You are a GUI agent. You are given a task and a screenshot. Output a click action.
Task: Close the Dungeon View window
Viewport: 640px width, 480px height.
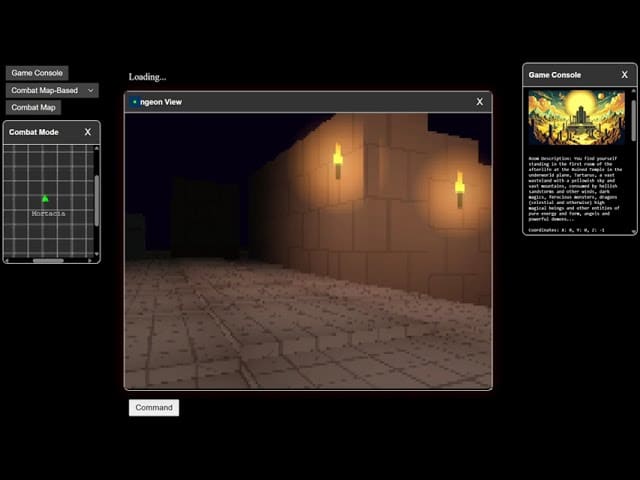point(479,102)
